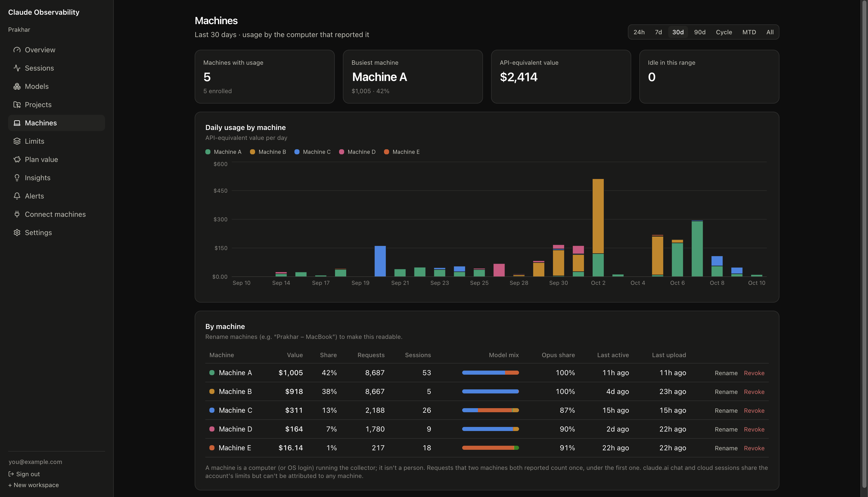Screen dimensions: 868x497
Task: Select the Cycle range option
Action: [724, 32]
